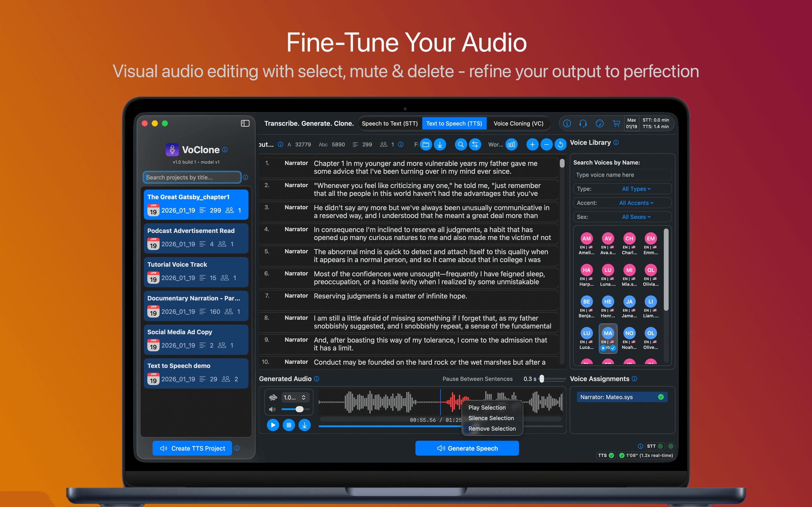Choose Silence Selection in the context menu
The image size is (812, 507).
click(491, 418)
